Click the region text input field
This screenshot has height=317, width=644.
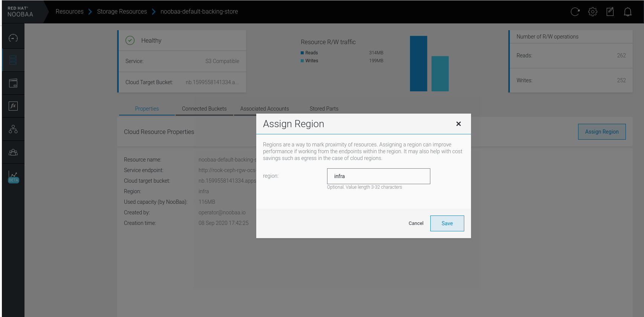378,176
